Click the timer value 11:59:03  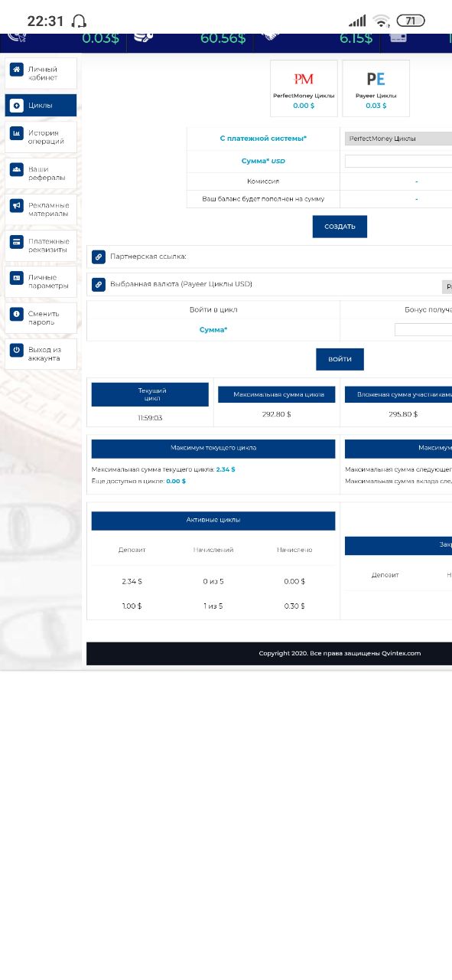coord(150,418)
